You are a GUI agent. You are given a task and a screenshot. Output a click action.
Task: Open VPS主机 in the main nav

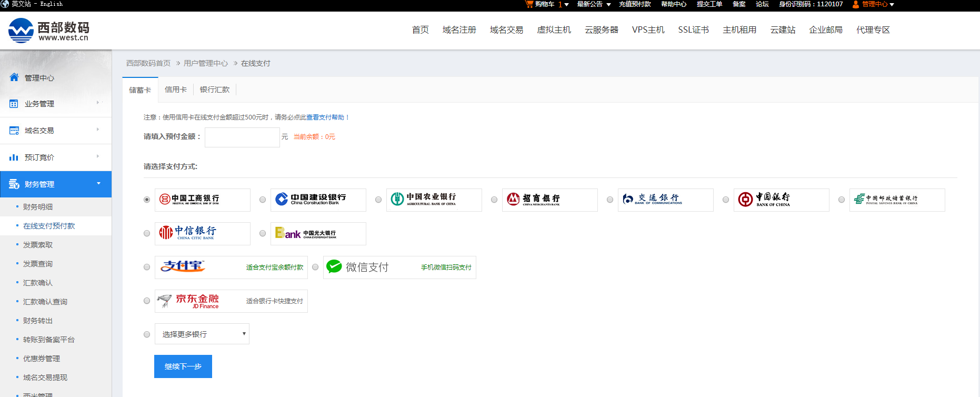(x=648, y=30)
